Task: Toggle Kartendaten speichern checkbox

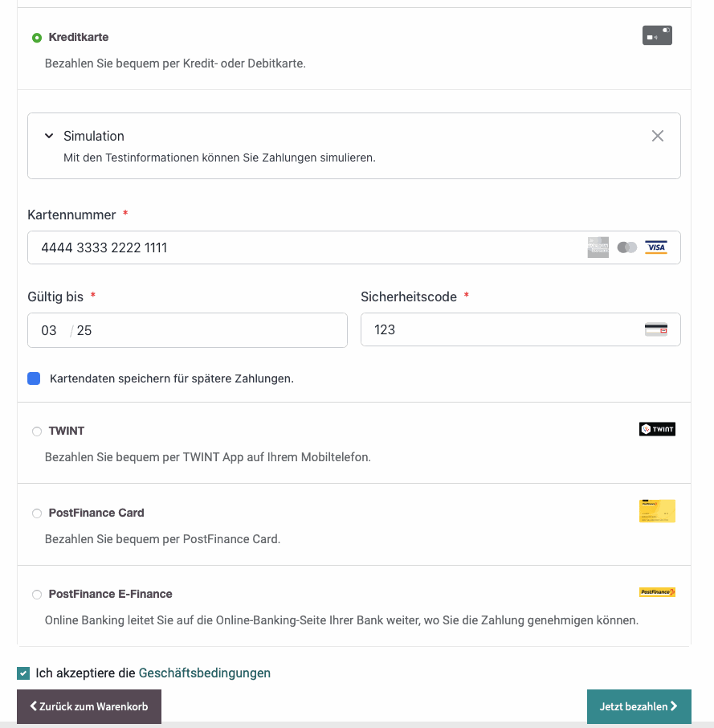Action: pyautogui.click(x=34, y=378)
